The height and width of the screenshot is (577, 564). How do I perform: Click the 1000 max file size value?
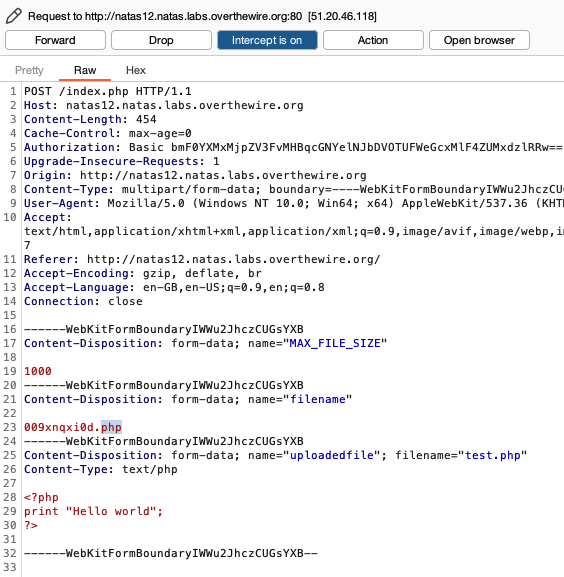click(x=38, y=371)
